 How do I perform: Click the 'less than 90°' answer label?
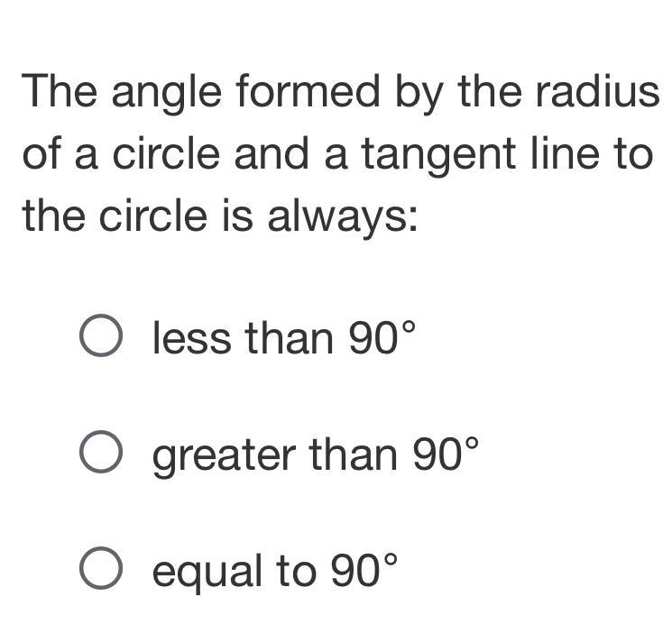(x=284, y=337)
